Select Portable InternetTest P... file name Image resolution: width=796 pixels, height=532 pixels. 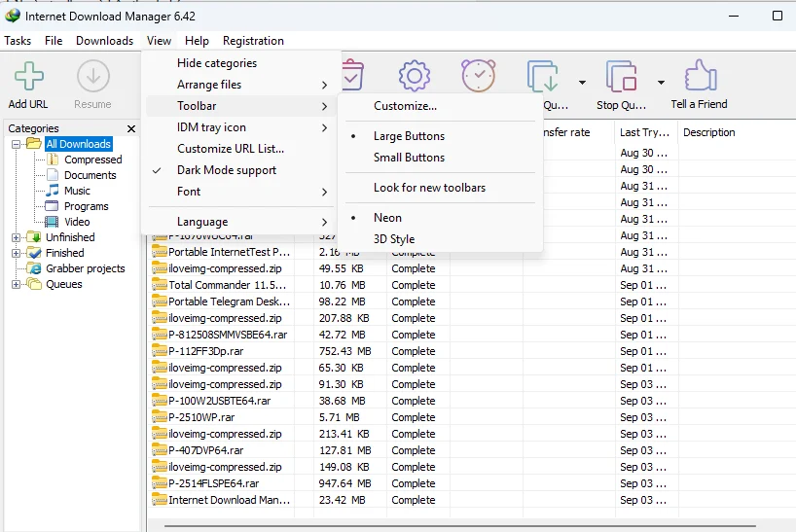point(229,252)
